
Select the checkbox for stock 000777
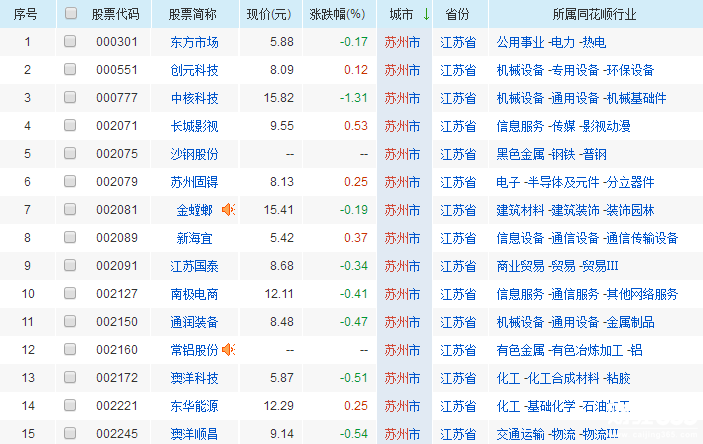pyautogui.click(x=70, y=97)
